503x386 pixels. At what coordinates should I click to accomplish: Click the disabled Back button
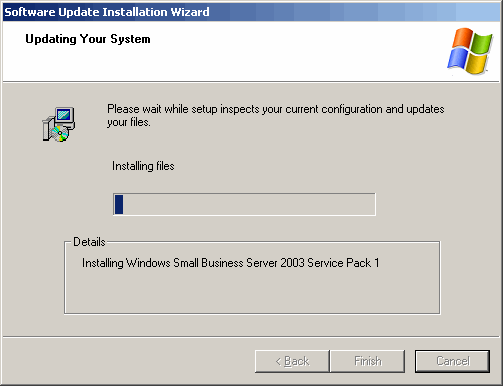[x=292, y=361]
